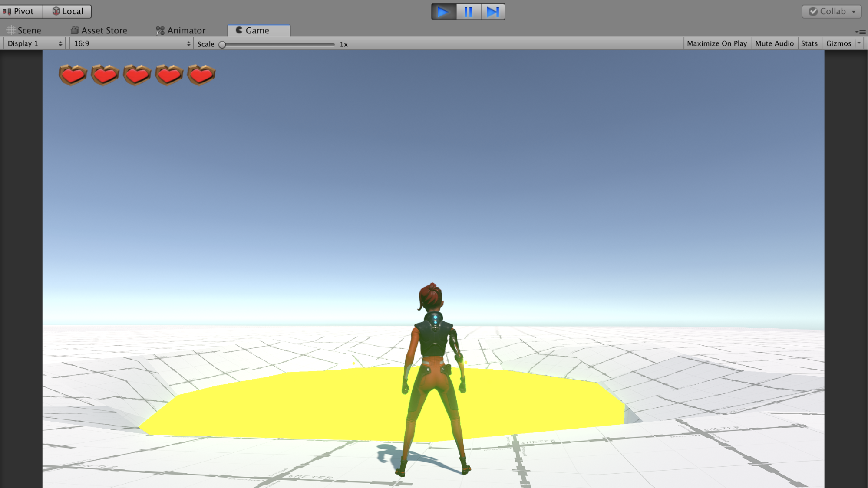Click the Play button to stop playmode
868x488 pixels.
click(x=443, y=12)
